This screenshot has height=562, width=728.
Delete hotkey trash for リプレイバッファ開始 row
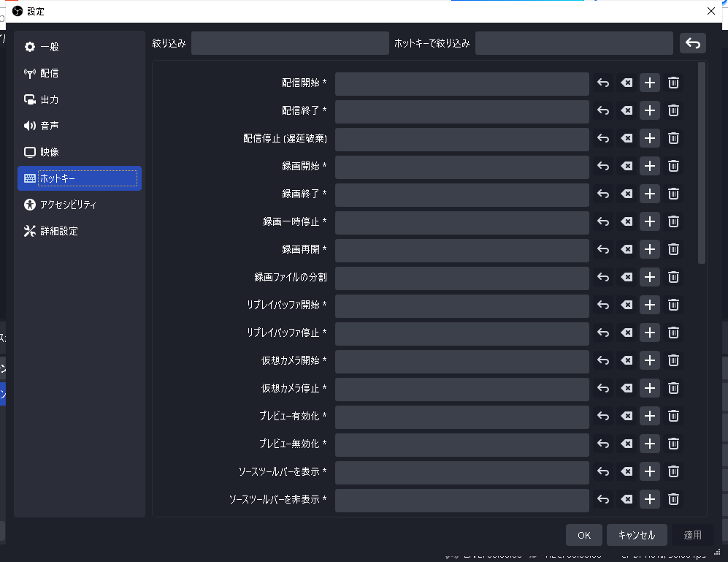[673, 305]
